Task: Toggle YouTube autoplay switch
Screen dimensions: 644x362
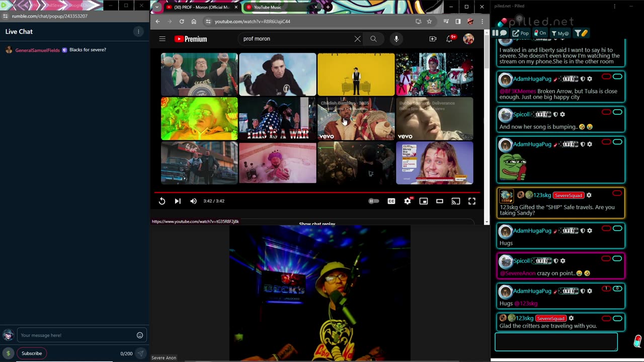Action: [x=374, y=201]
